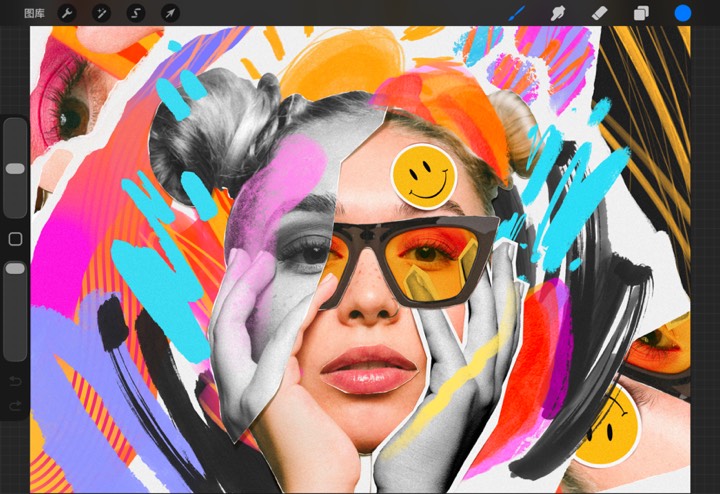Click the brush size slider handle
The width and height of the screenshot is (720, 494).
pos(15,168)
